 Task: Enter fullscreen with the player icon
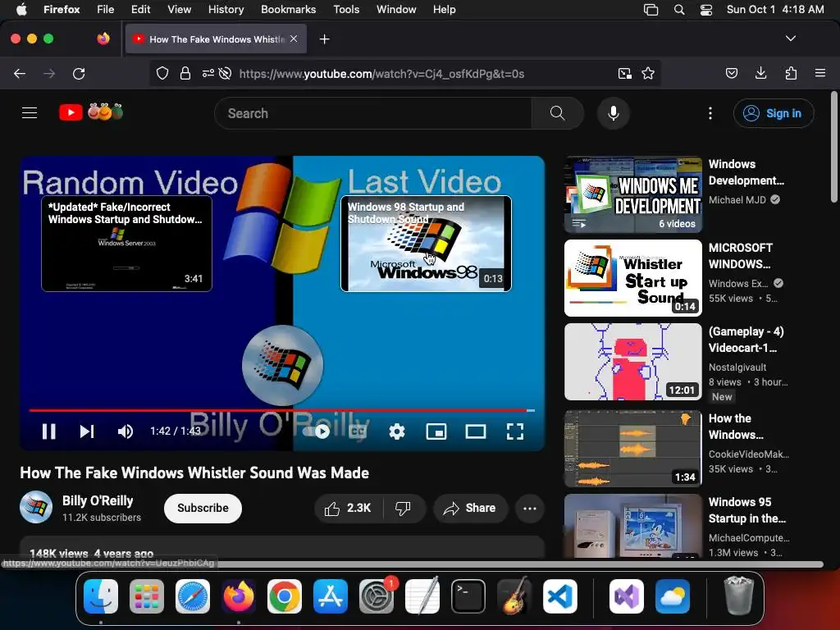pyautogui.click(x=515, y=431)
